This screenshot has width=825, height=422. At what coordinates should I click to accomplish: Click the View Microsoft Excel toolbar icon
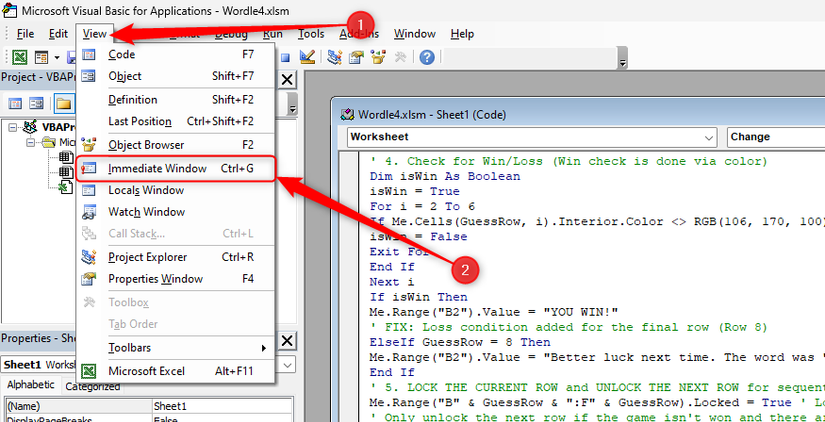(x=20, y=57)
